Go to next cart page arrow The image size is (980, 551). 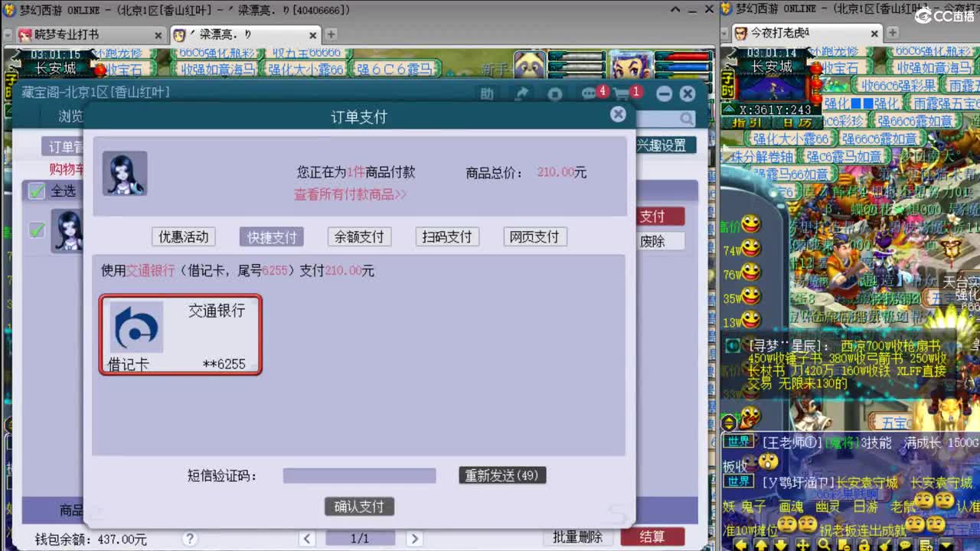point(414,539)
